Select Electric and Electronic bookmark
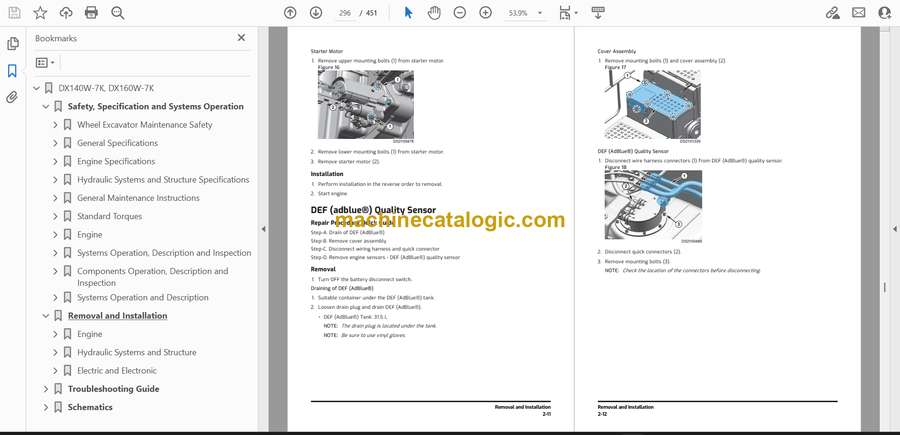The image size is (900, 435). 117,371
